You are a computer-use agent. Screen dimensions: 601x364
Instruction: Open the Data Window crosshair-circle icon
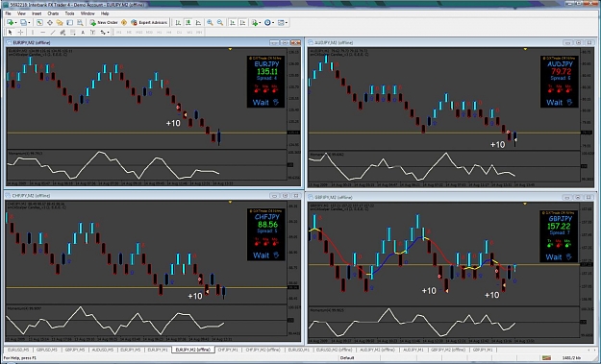[x=50, y=23]
